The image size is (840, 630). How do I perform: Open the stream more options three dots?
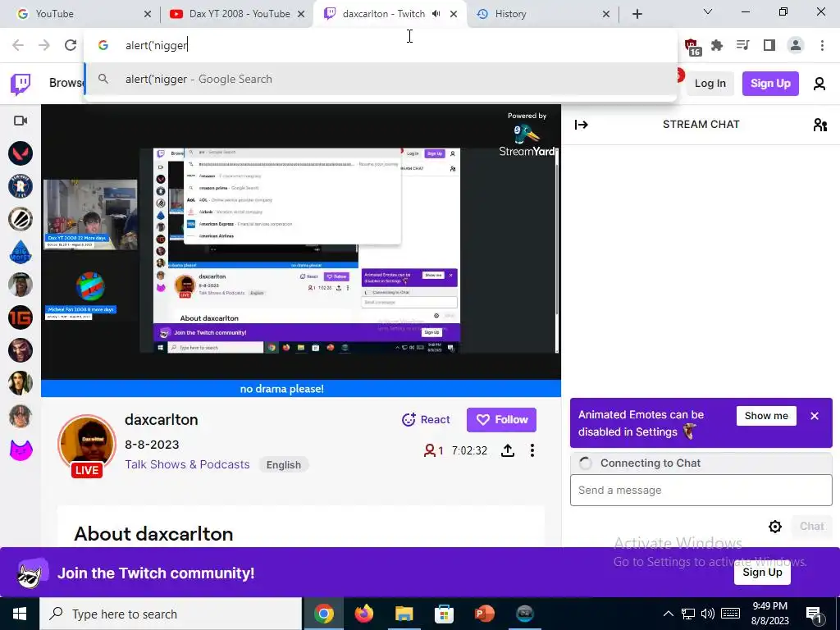point(532,450)
